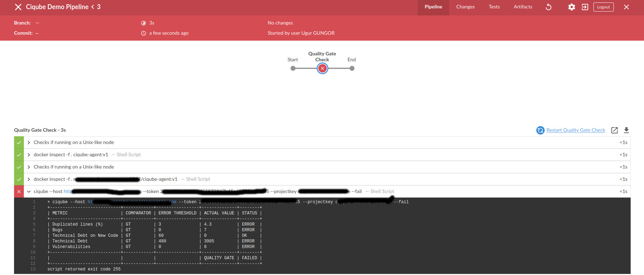Click the script returned exit code 255 line
This screenshot has width=644, height=275.
84,269
